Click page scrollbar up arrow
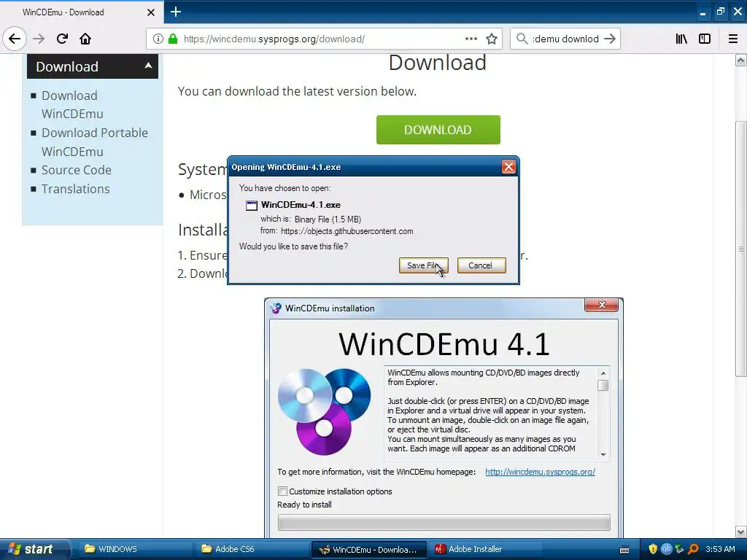This screenshot has height=560, width=747. click(740, 60)
